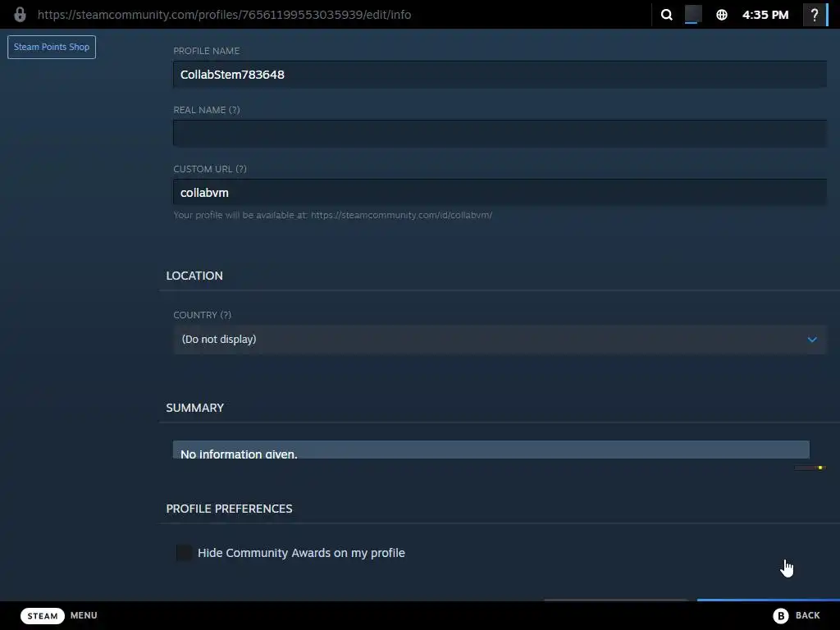840x630 pixels.
Task: Click the Profile Name input field
Action: 500,75
